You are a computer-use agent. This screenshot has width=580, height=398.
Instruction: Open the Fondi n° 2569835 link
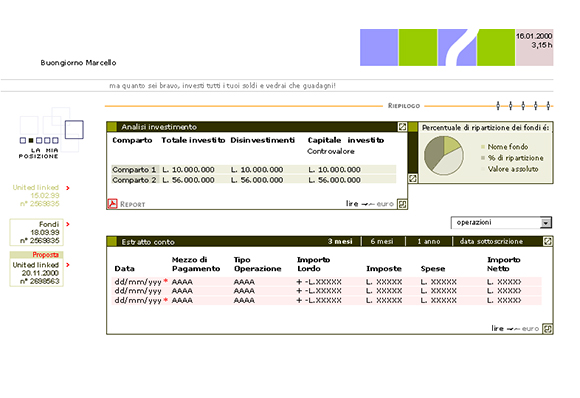click(37, 232)
